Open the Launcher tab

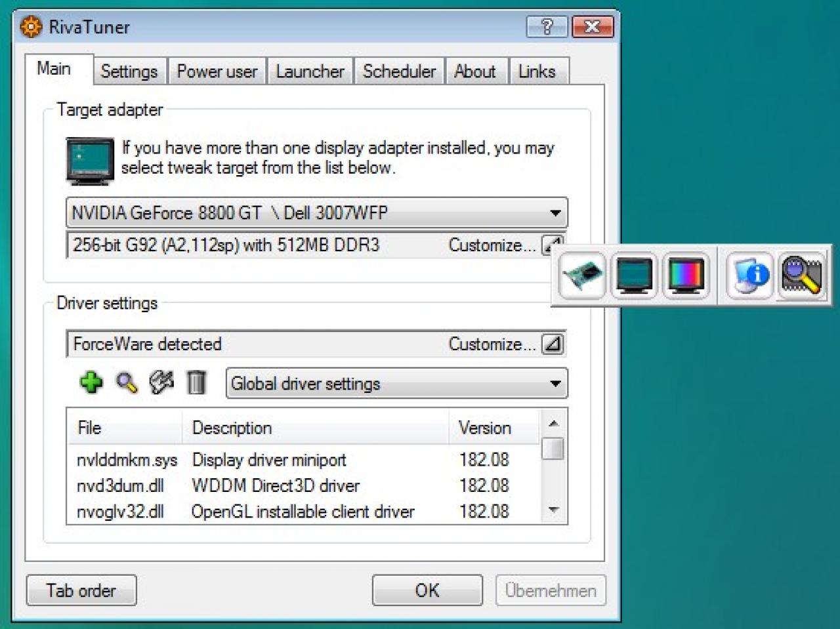310,71
